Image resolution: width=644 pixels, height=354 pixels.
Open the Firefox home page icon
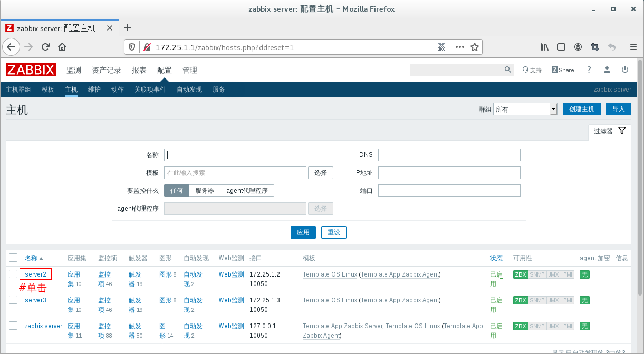tap(62, 47)
